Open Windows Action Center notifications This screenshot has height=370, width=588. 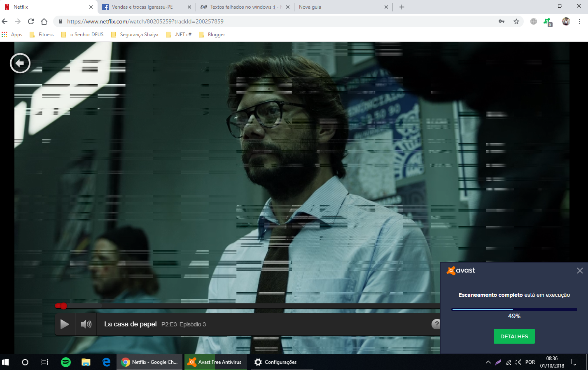(575, 362)
